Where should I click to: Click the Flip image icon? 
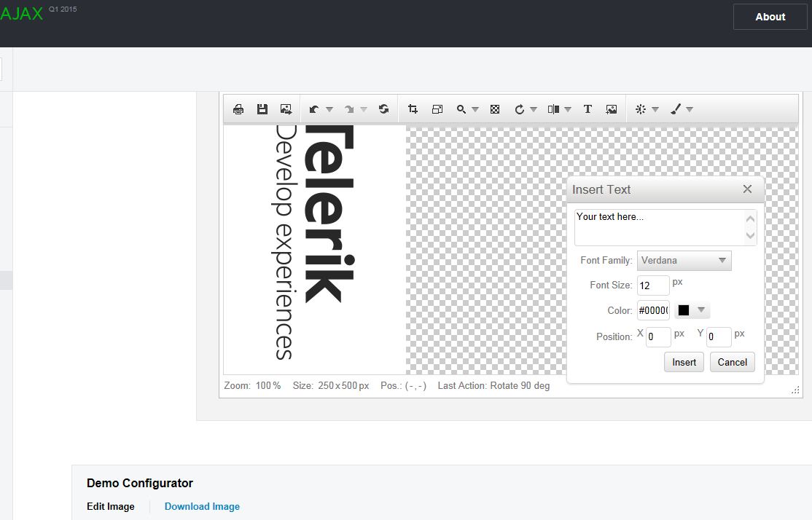(x=553, y=109)
